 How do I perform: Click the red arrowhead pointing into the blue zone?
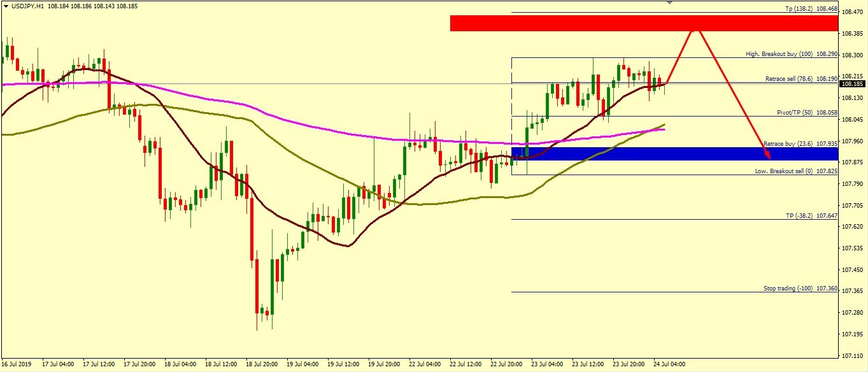point(769,156)
